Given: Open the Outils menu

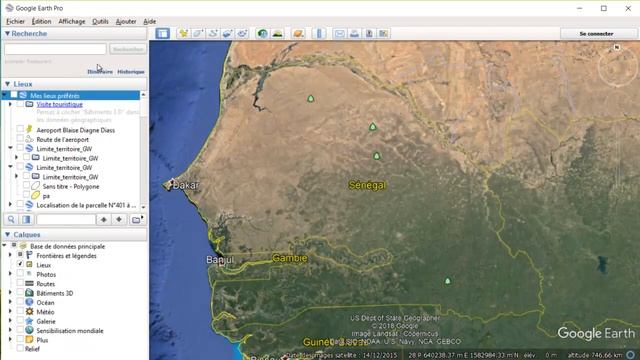Looking at the screenshot, I should [100, 21].
